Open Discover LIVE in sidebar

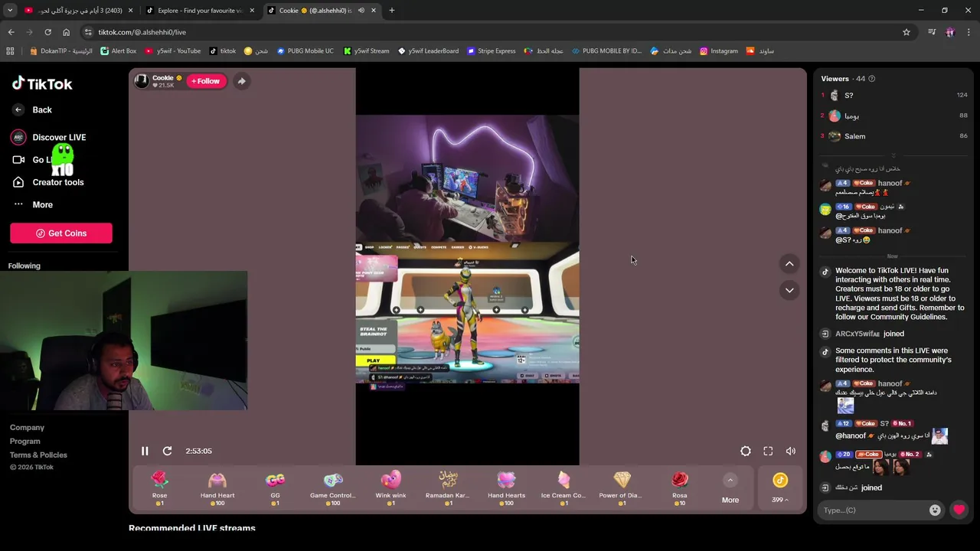tap(48, 137)
